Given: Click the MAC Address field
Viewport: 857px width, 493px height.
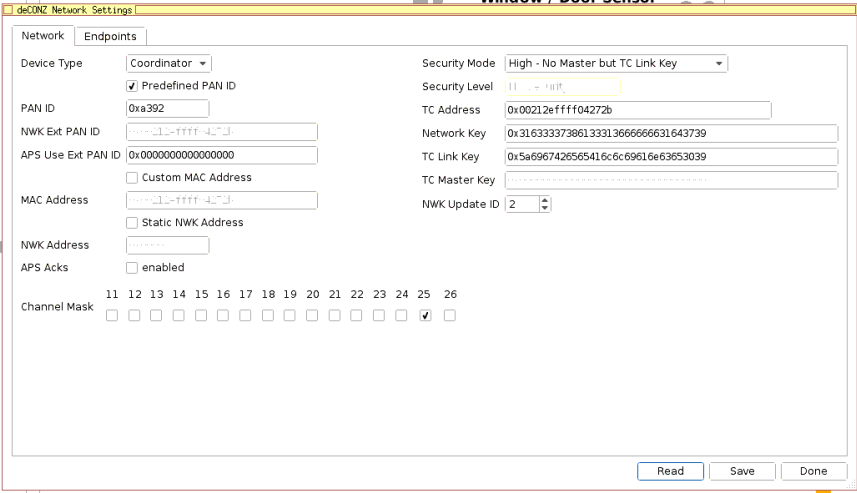Looking at the screenshot, I should (222, 200).
